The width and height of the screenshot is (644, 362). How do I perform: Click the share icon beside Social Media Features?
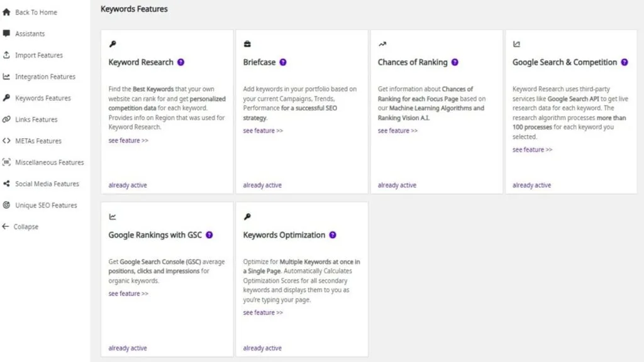click(x=6, y=184)
